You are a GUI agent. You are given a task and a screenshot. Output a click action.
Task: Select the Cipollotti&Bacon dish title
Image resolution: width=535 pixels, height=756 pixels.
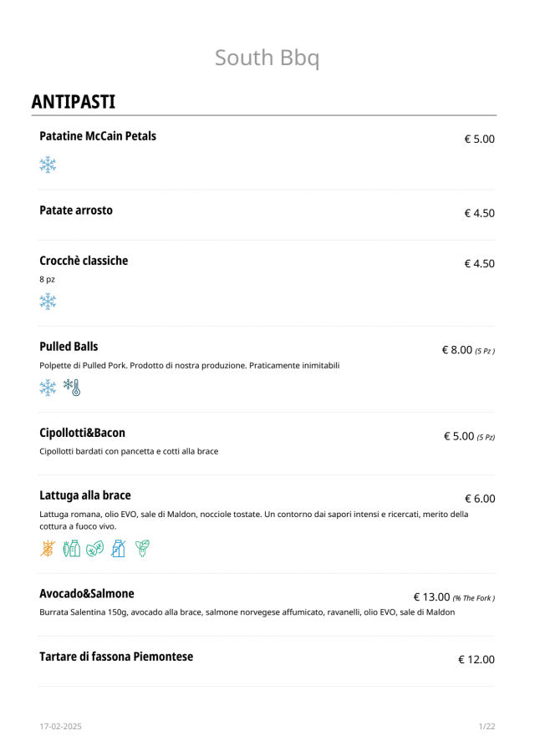point(82,433)
